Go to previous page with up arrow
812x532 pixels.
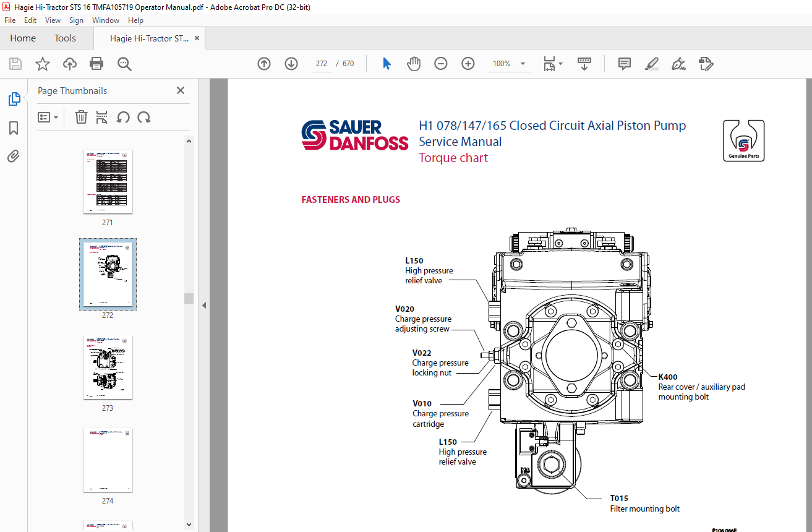tap(264, 64)
